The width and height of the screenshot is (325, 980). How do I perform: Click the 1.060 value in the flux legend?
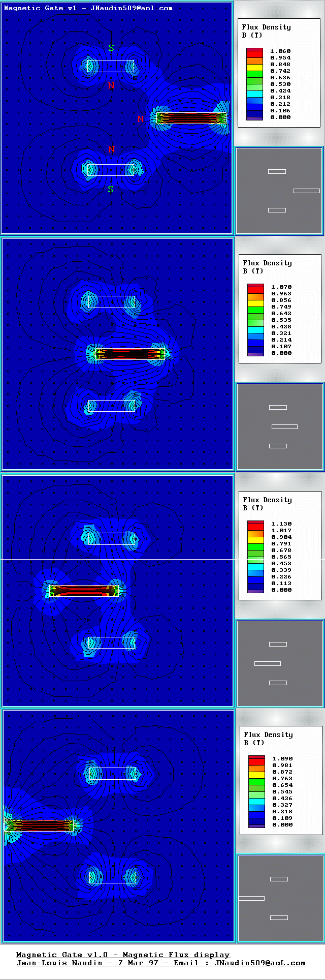point(280,51)
